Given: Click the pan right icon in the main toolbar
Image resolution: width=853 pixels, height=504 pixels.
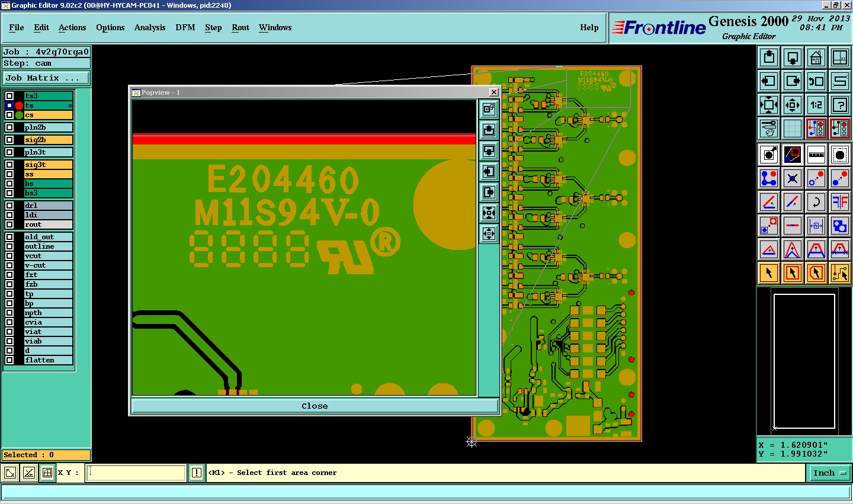Looking at the screenshot, I should [793, 81].
